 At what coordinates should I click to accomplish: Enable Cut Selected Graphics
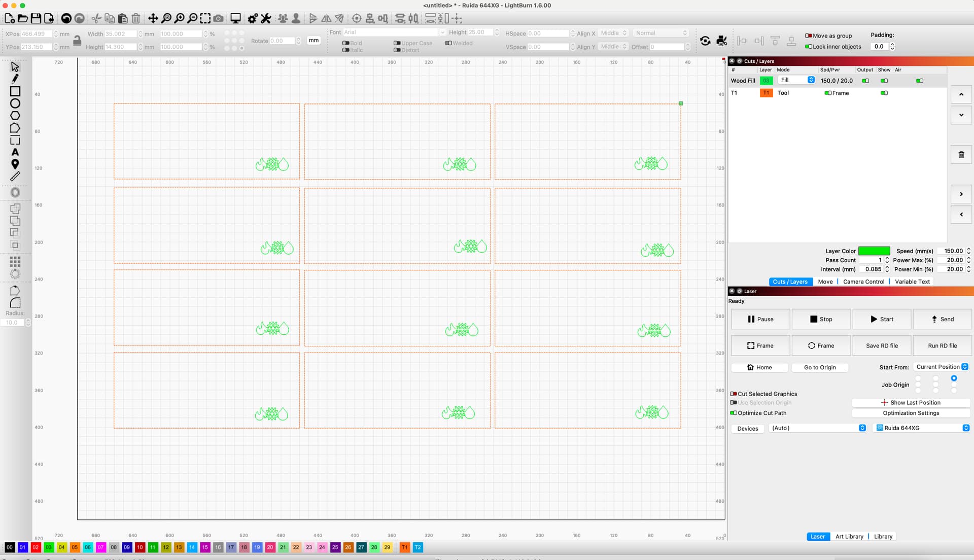pos(733,394)
